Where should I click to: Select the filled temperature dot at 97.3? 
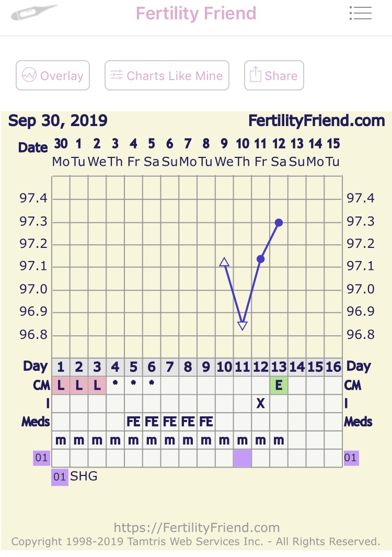pos(279,223)
